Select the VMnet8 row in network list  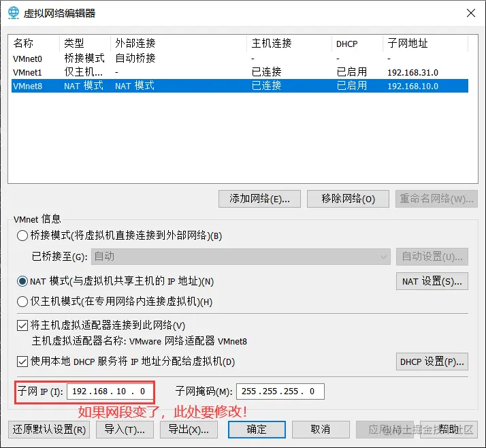click(240, 86)
